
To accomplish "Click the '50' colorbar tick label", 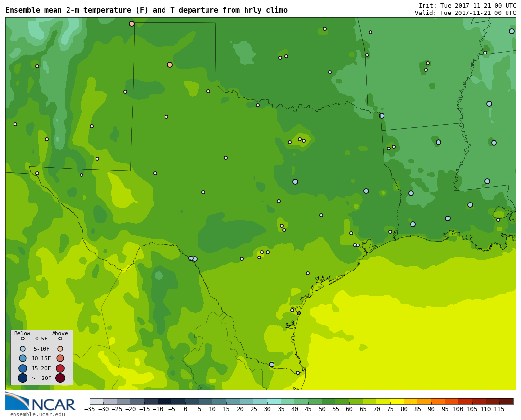I will (x=322, y=409).
